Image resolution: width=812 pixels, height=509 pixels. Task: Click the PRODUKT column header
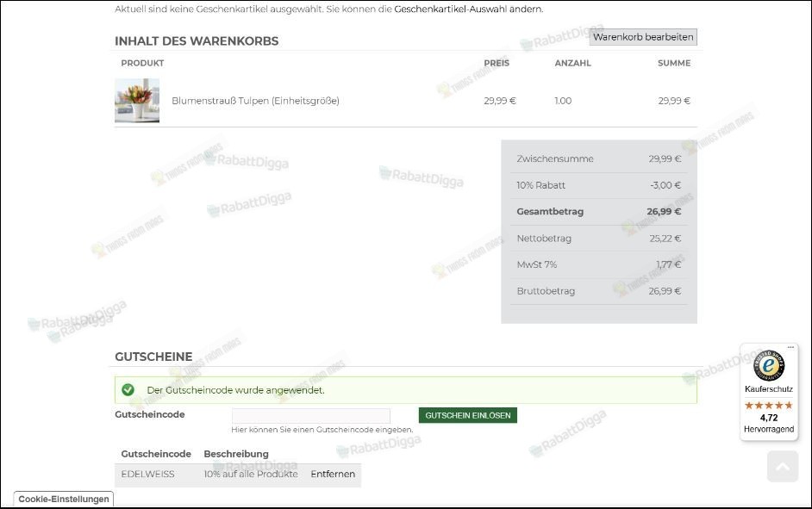pos(142,63)
